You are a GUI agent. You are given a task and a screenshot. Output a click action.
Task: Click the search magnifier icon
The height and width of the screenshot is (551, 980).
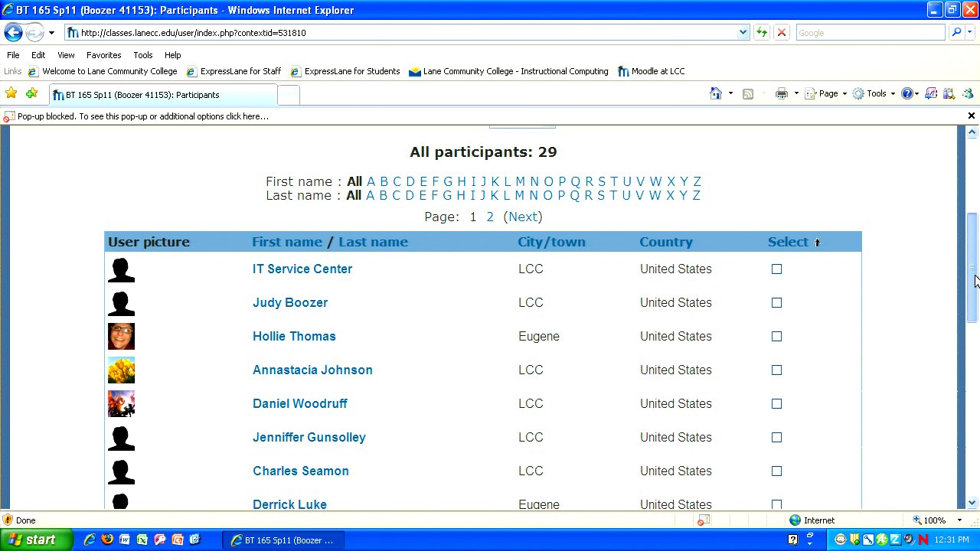(x=955, y=33)
